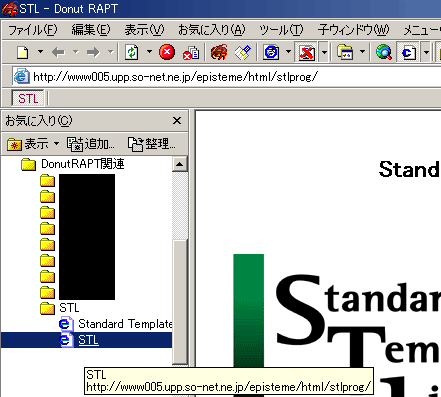The height and width of the screenshot is (397, 441).
Task: Open the 表示(V) menu
Action: [144, 30]
